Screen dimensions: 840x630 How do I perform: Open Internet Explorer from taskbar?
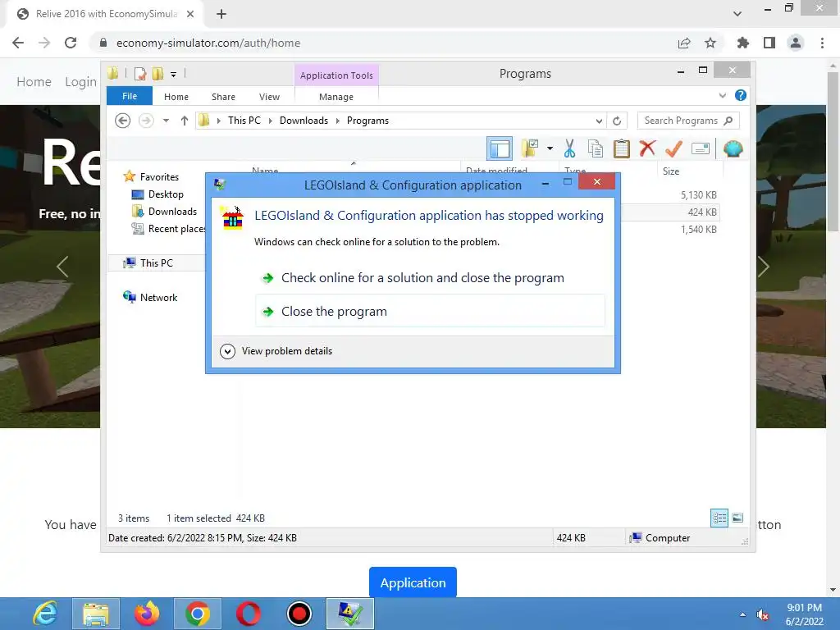pos(45,614)
